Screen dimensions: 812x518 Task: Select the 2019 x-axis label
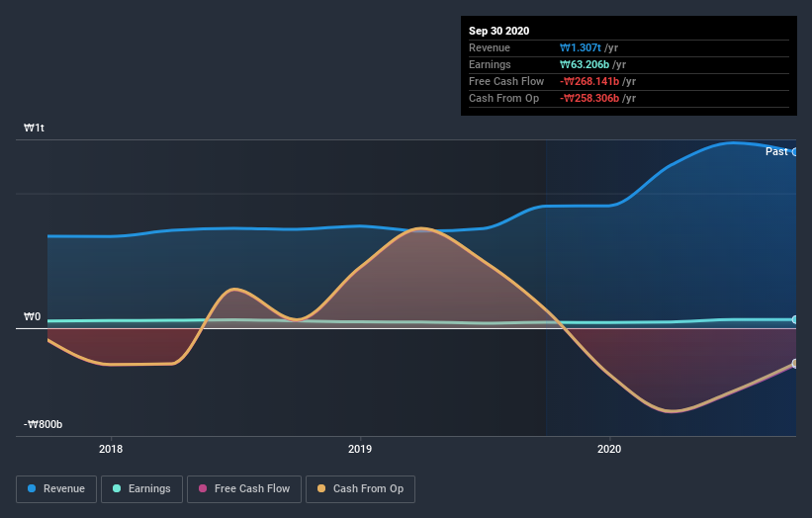click(360, 449)
